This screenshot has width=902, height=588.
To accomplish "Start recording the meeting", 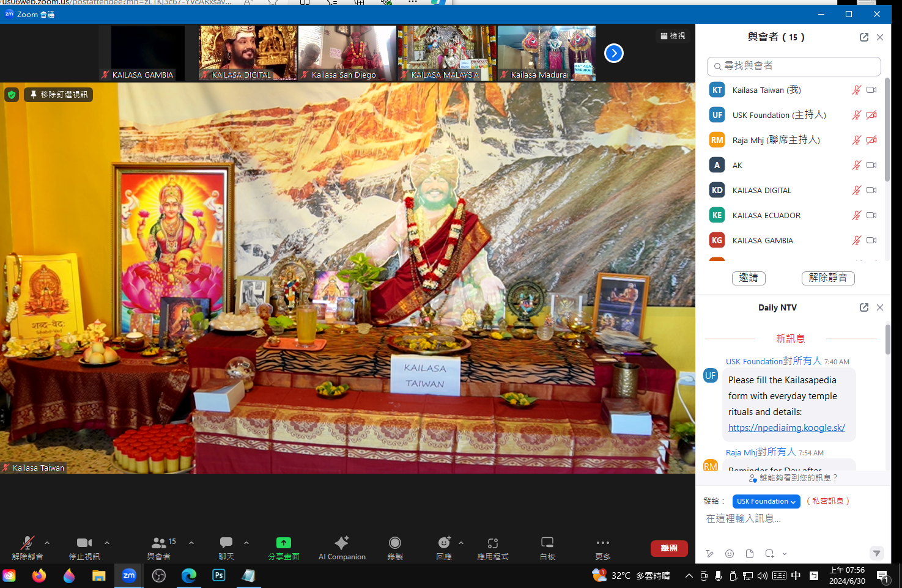I will pos(395,543).
